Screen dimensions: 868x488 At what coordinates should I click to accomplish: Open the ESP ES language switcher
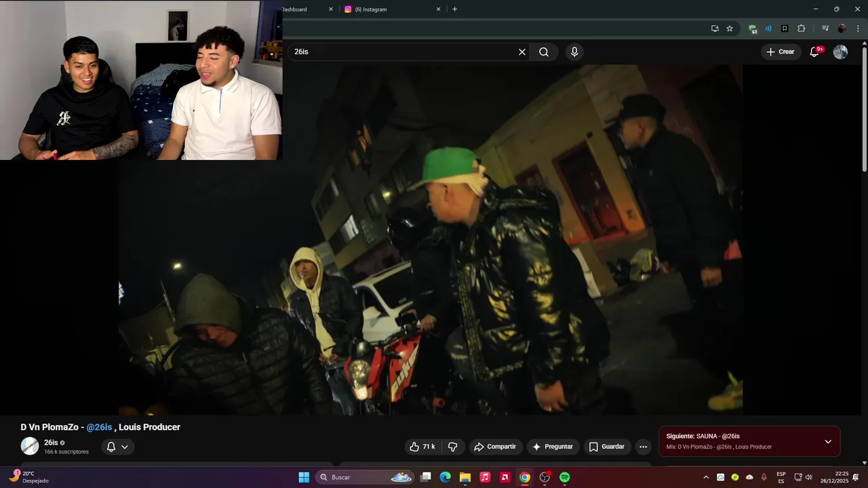click(781, 477)
